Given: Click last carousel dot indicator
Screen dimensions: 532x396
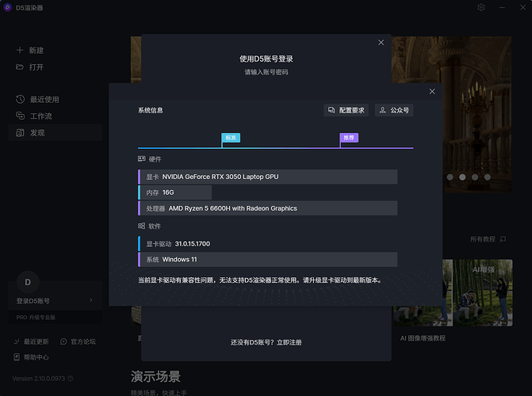Looking at the screenshot, I should (488, 177).
